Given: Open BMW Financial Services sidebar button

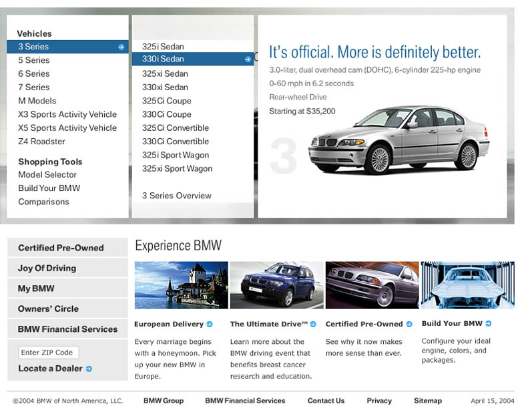Looking at the screenshot, I should pyautogui.click(x=67, y=329).
